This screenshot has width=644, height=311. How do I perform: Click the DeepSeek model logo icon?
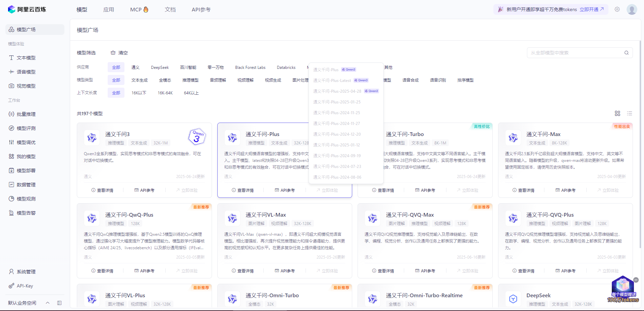(x=513, y=299)
